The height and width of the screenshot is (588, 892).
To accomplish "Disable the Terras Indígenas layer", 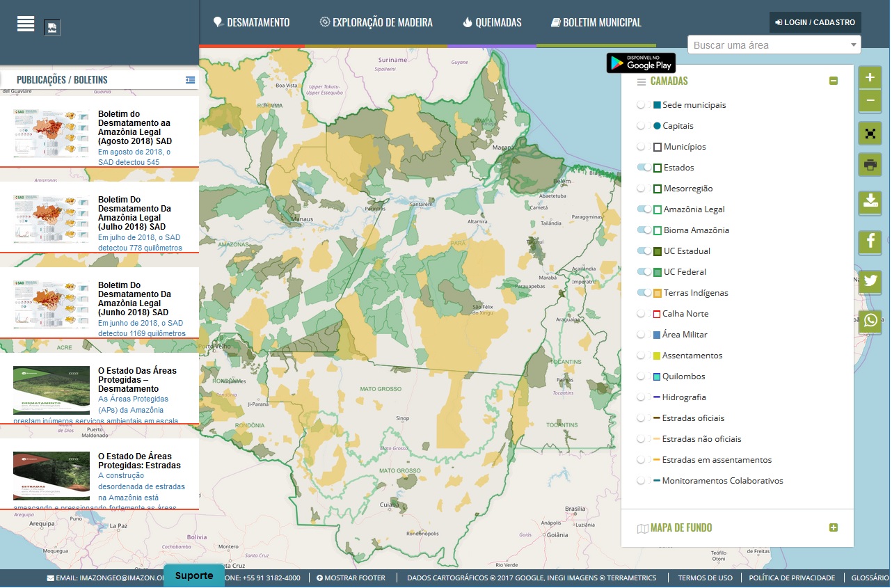I will 644,293.
